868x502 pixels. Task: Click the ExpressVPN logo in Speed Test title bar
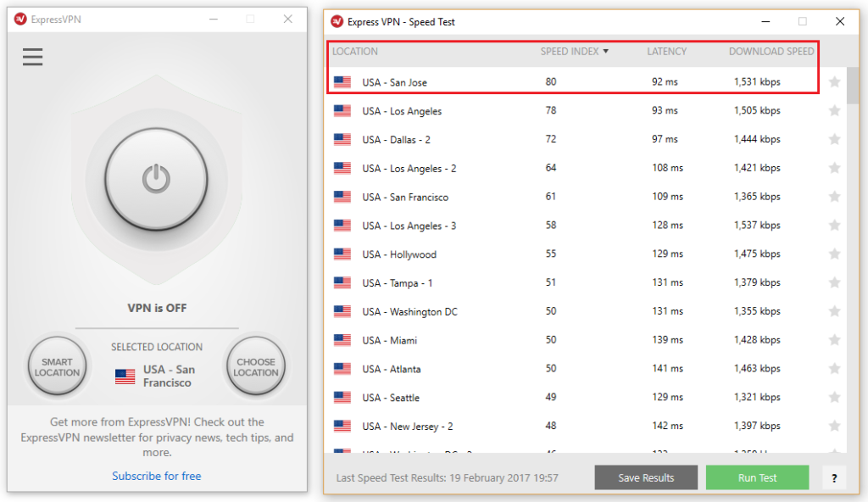coord(337,21)
